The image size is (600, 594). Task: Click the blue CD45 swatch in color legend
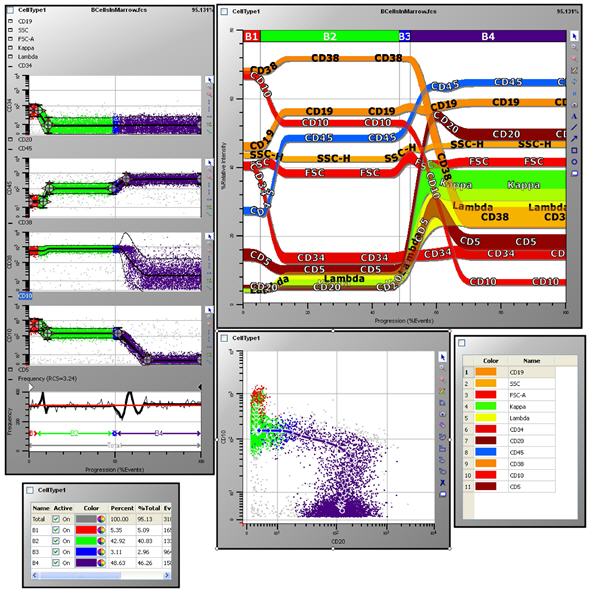486,452
